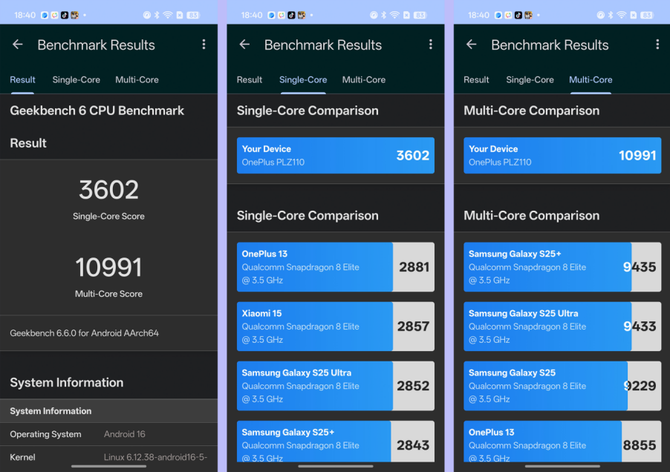
Task: Open three-dot menu on Multi-Core Comparison screen
Action: point(657,45)
